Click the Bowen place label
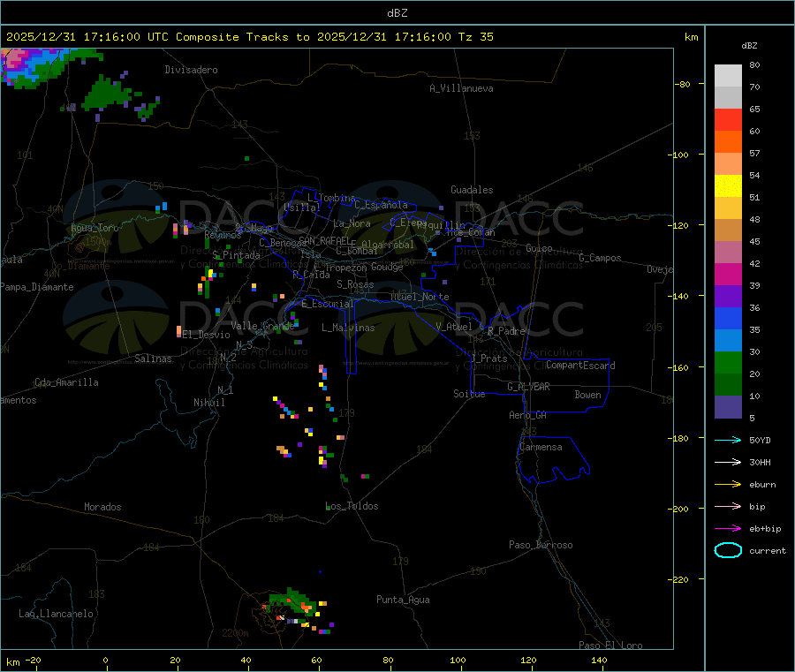The width and height of the screenshot is (795, 672). (x=588, y=395)
